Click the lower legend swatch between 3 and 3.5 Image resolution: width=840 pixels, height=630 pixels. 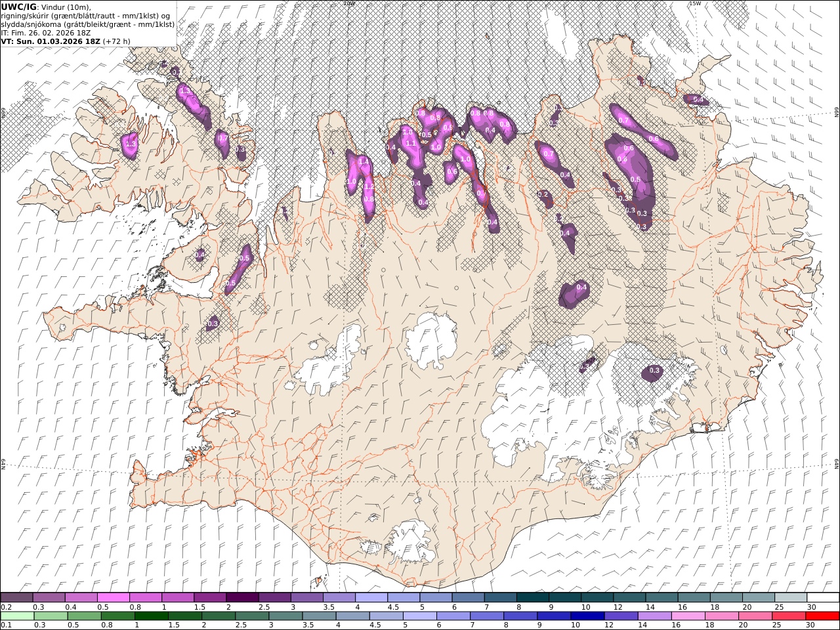tap(285, 616)
